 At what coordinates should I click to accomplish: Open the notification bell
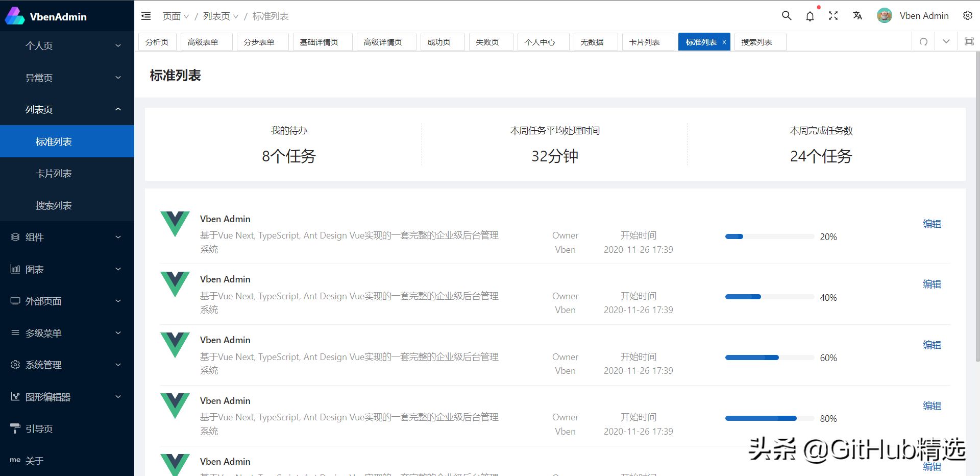point(810,16)
